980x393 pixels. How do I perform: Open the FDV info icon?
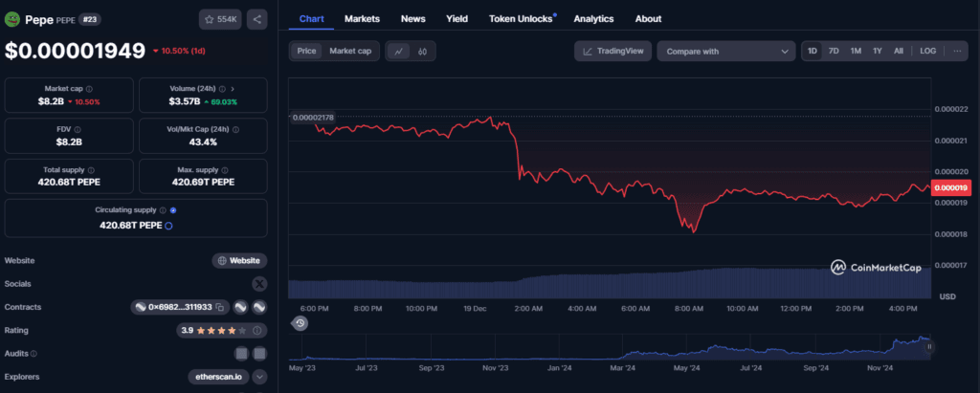coord(77,130)
